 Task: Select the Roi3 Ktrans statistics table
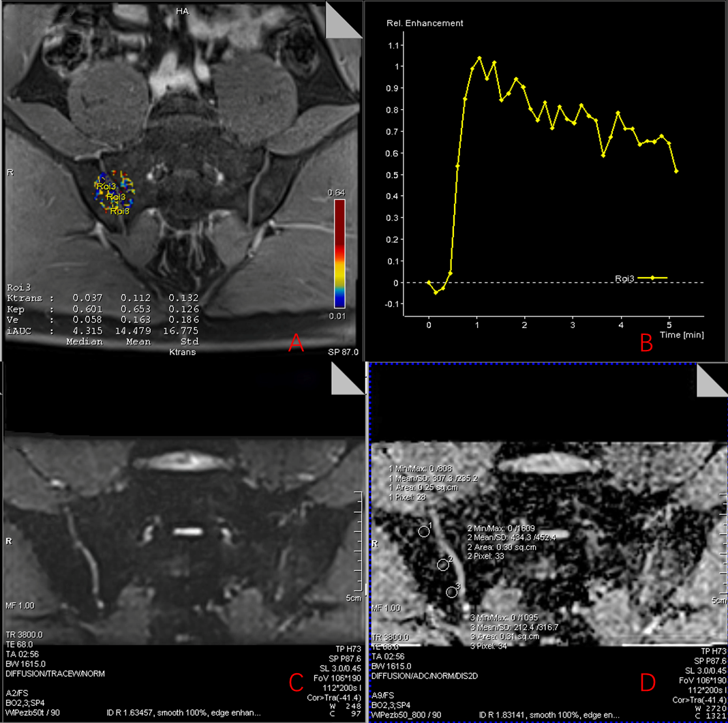pos(102,314)
